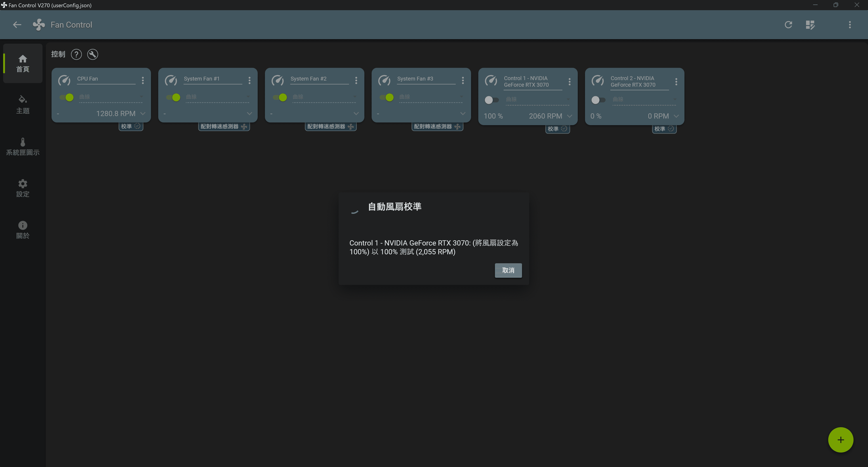Click the back arrow in header
This screenshot has height=467, width=868.
[x=17, y=25]
